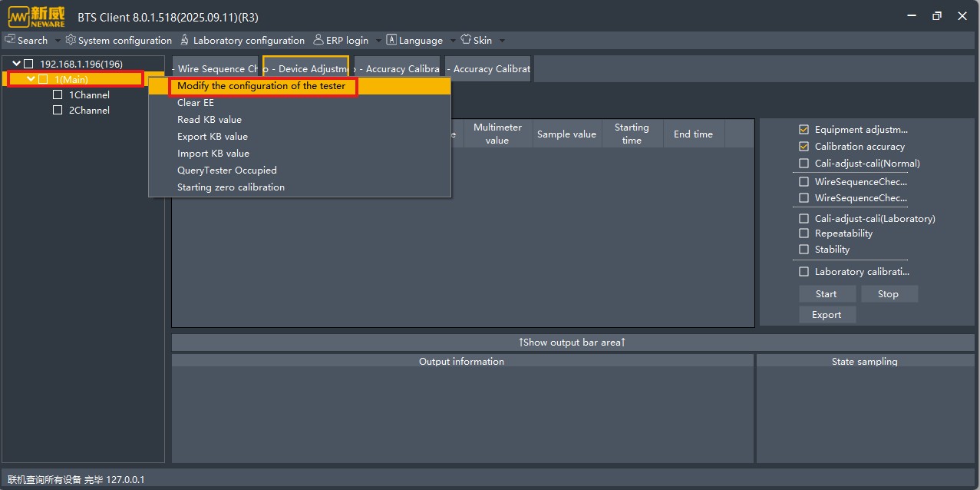Viewport: 980px width, 490px height.
Task: Click the ERP login person icon
Action: [x=318, y=40]
